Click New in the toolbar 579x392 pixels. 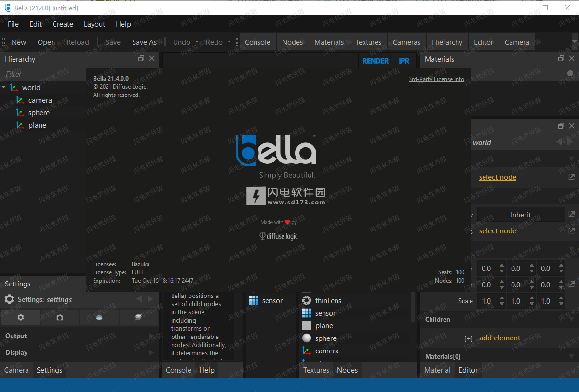[x=19, y=42]
